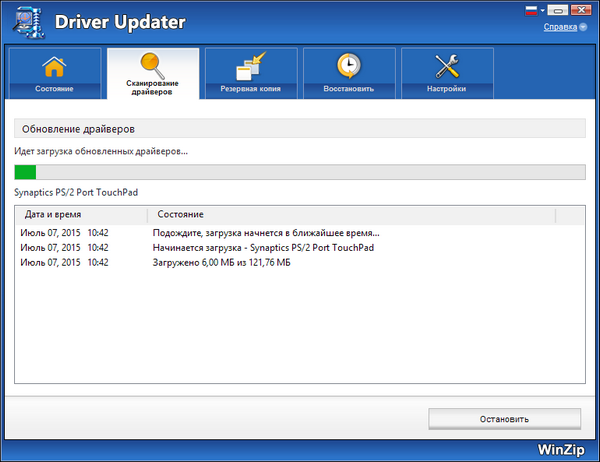The width and height of the screenshot is (600, 462).
Task: Click the house icon on Состояние tab
Action: [54, 67]
